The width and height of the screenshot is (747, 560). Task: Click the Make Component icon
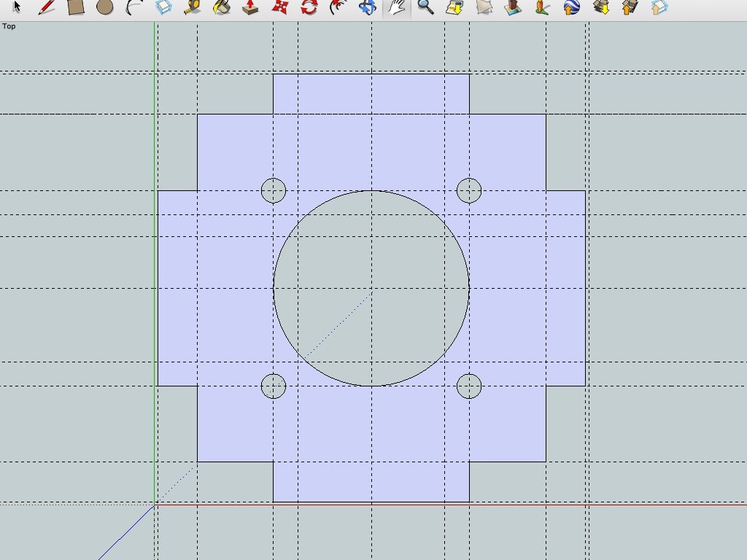tap(163, 7)
